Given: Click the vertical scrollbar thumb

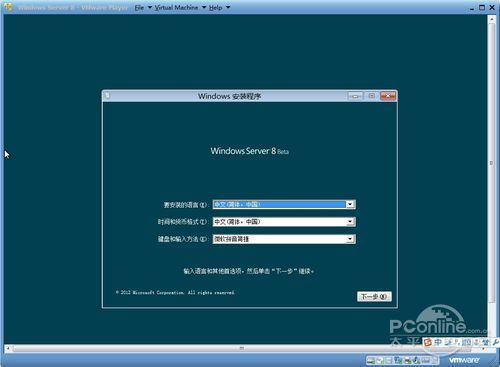Looking at the screenshot, I should pos(491,163).
